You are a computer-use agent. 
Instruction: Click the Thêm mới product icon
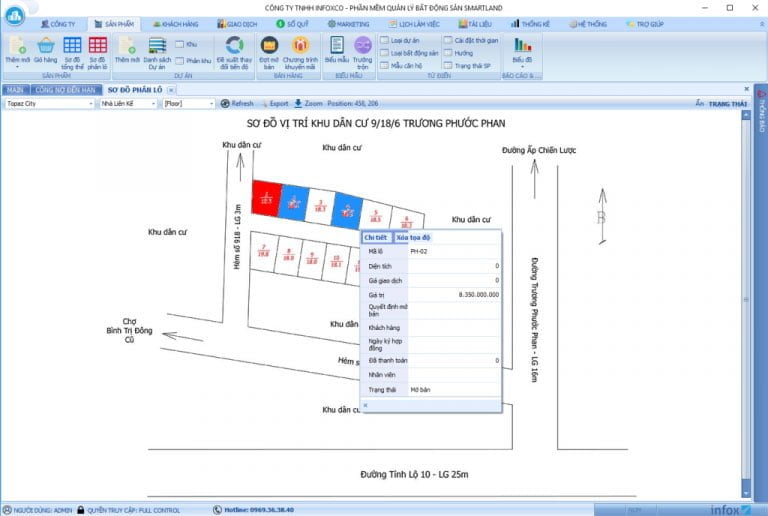17,46
